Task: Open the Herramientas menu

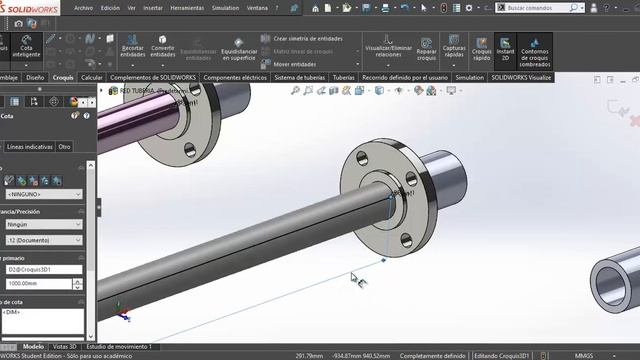Action: [x=187, y=8]
